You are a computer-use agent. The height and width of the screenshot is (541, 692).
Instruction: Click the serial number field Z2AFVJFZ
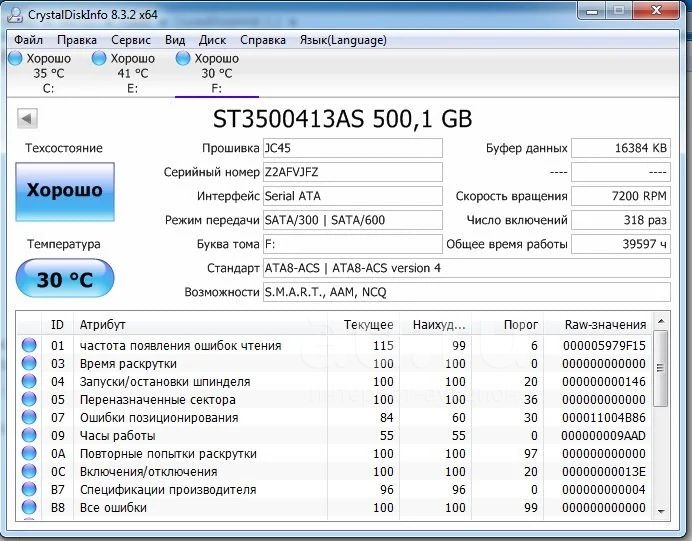pyautogui.click(x=353, y=172)
